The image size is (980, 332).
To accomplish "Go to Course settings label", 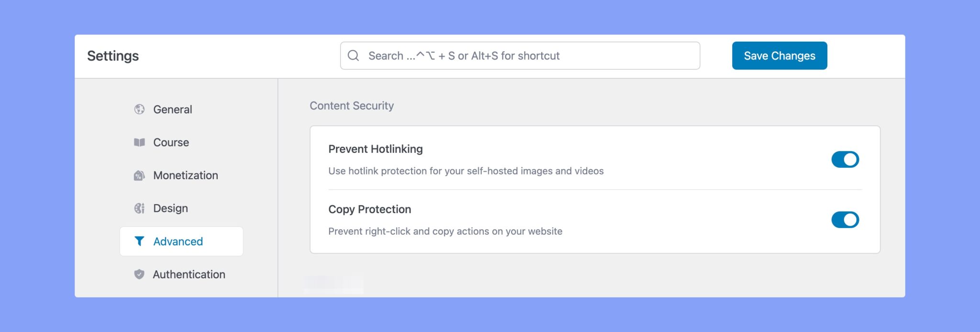I will (x=171, y=142).
